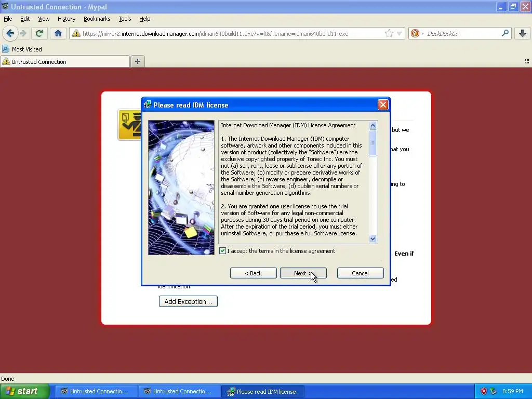Close the IDM license dialog
Screen dimensions: 532x399
point(383,105)
